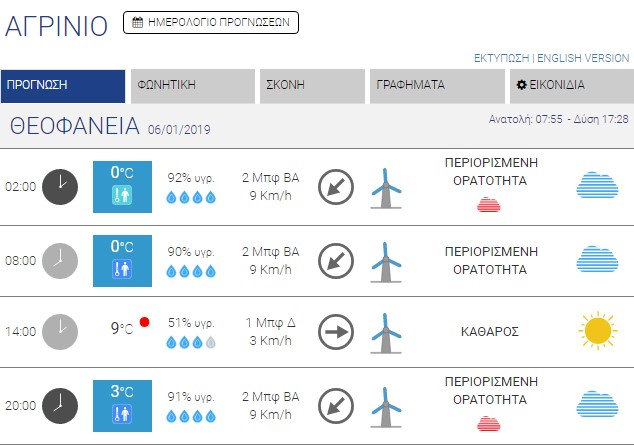This screenshot has width=634, height=445.
Task: Open the ΗΜΕΡΟΛΟΓΙΟ ΠΡΟΓΝΩΣΕΩΝ calendar button
Action: coord(211,22)
